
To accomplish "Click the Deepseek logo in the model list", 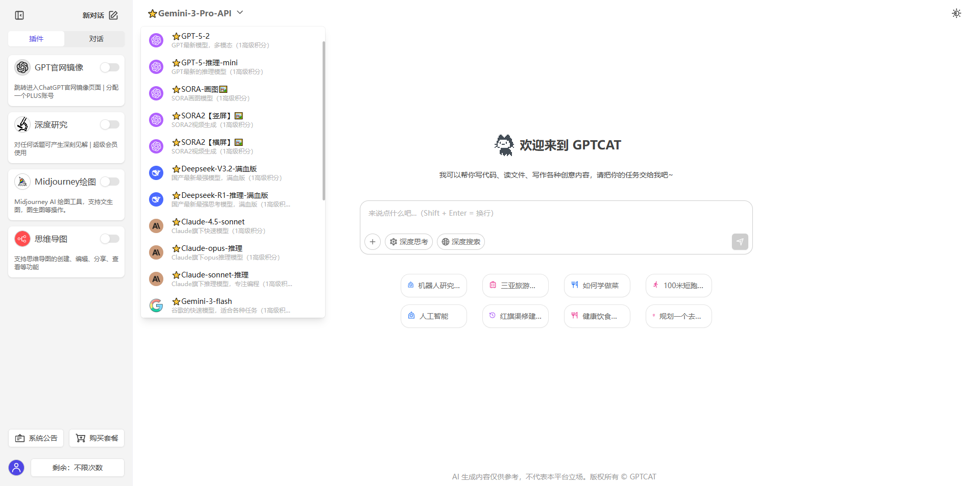I will pos(156,173).
